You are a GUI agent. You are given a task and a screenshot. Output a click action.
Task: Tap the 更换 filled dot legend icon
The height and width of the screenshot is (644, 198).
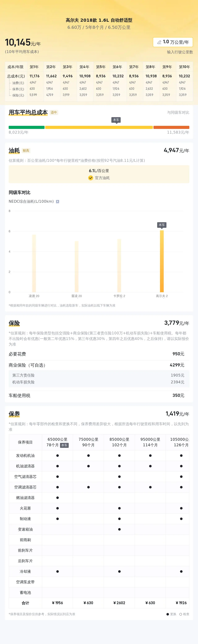[168, 614]
